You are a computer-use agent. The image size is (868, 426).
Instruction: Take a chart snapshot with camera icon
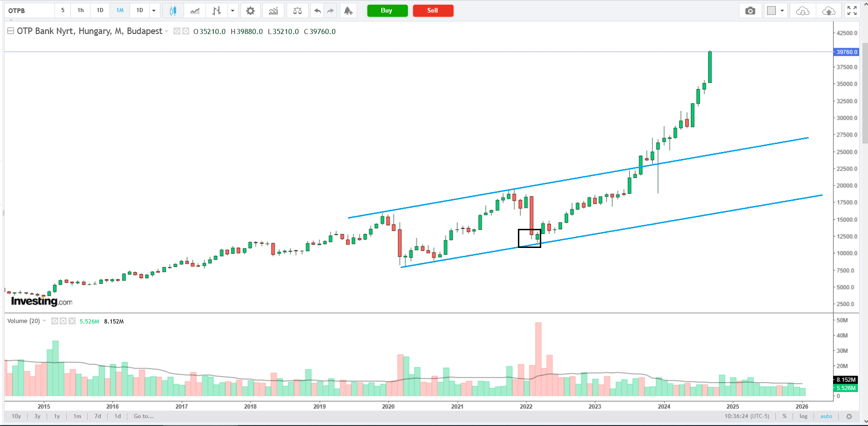(x=750, y=11)
